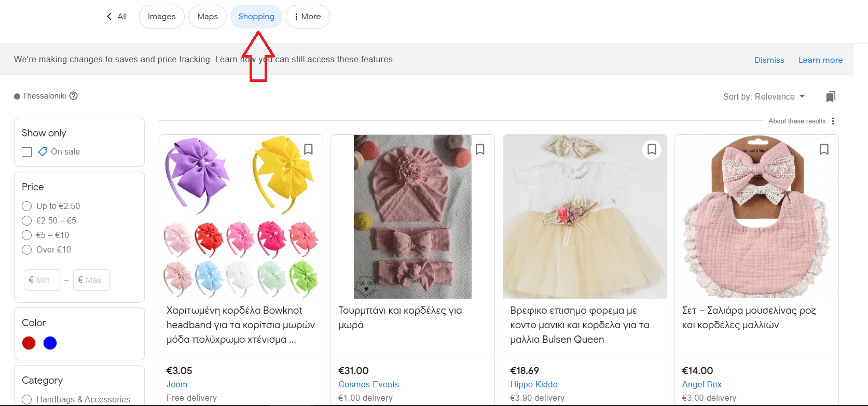Screen dimensions: 868x406
Task: Open the Sort by Relevance dropdown
Action: [764, 97]
